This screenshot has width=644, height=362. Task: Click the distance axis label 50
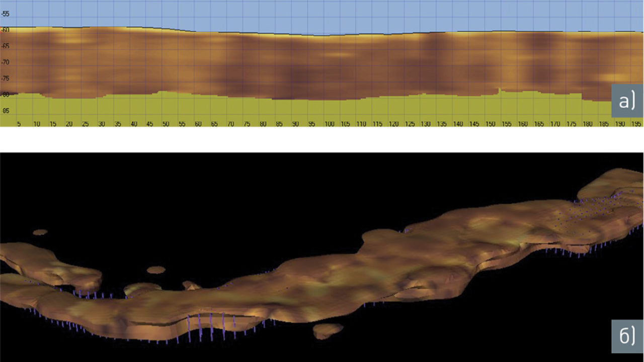[166, 124]
